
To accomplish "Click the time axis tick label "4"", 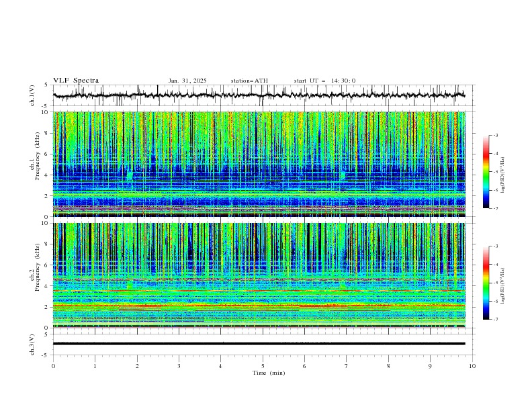I will click(x=220, y=366).
